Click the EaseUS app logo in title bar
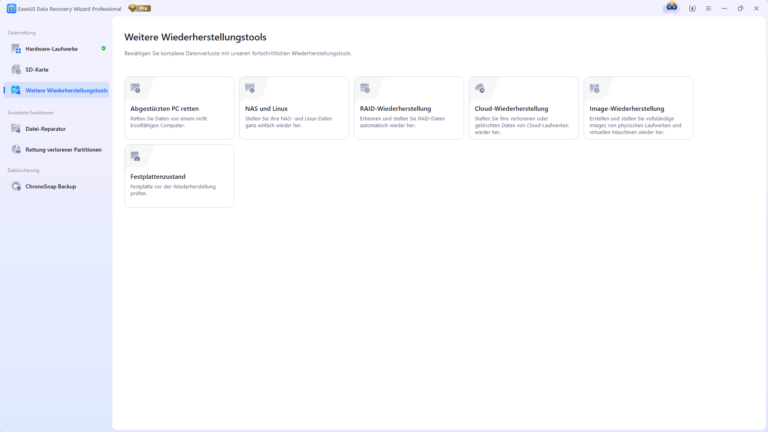The image size is (768, 432). pos(11,8)
